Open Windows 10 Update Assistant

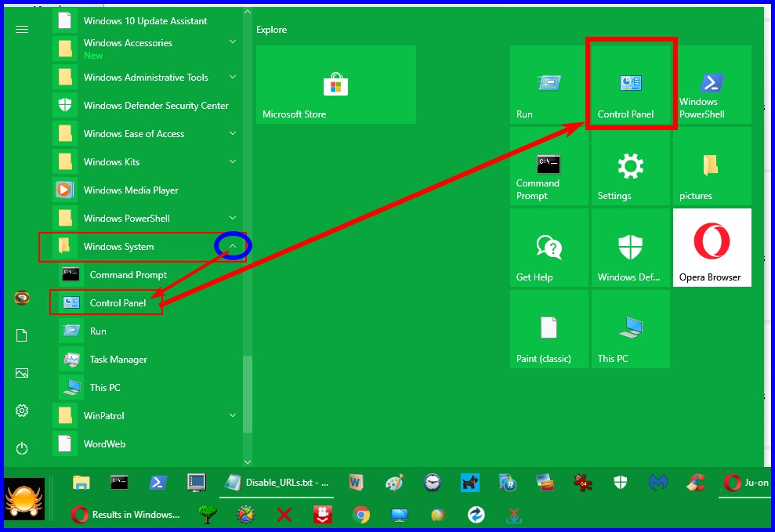(147, 20)
